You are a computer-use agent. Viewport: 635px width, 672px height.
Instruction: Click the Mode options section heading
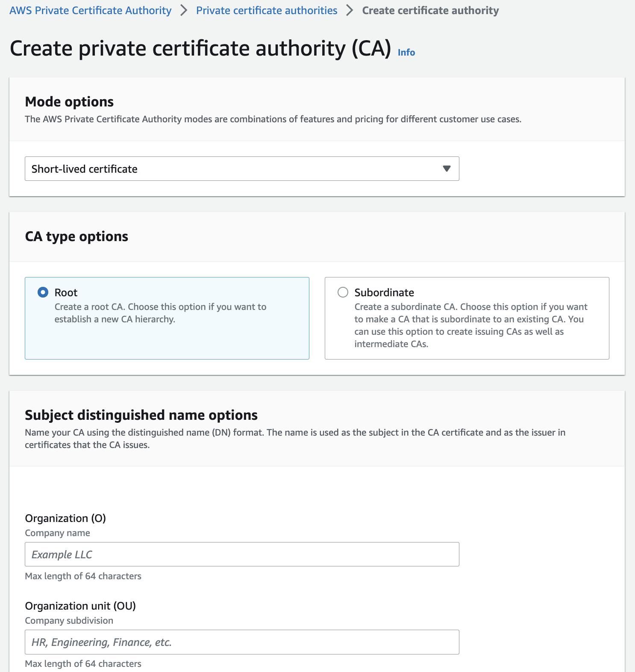click(69, 102)
